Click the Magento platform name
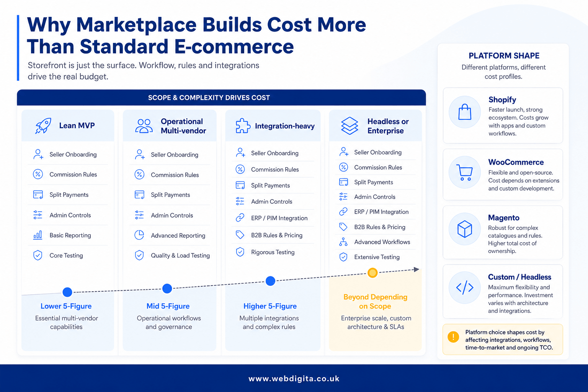This screenshot has height=392, width=588. point(504,217)
